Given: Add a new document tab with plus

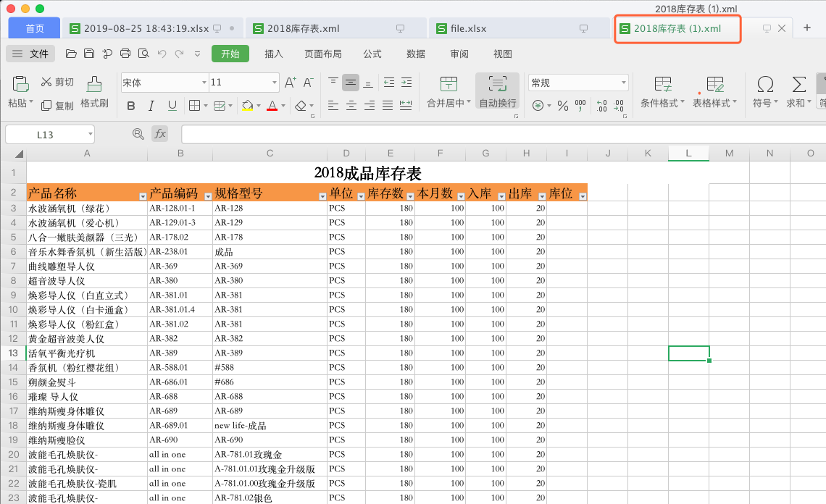Looking at the screenshot, I should (807, 28).
